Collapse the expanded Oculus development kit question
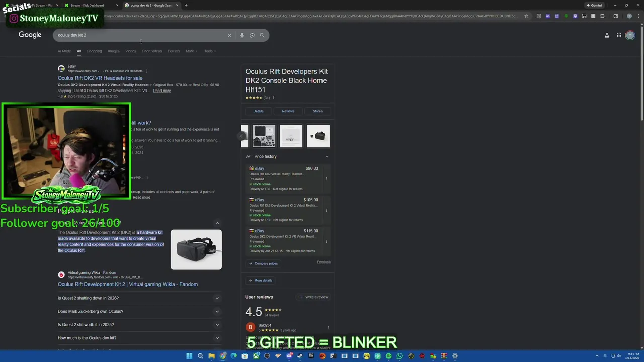 click(217, 223)
